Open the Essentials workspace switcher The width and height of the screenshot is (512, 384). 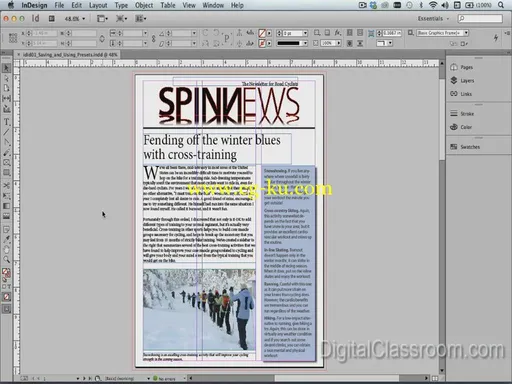tap(433, 19)
